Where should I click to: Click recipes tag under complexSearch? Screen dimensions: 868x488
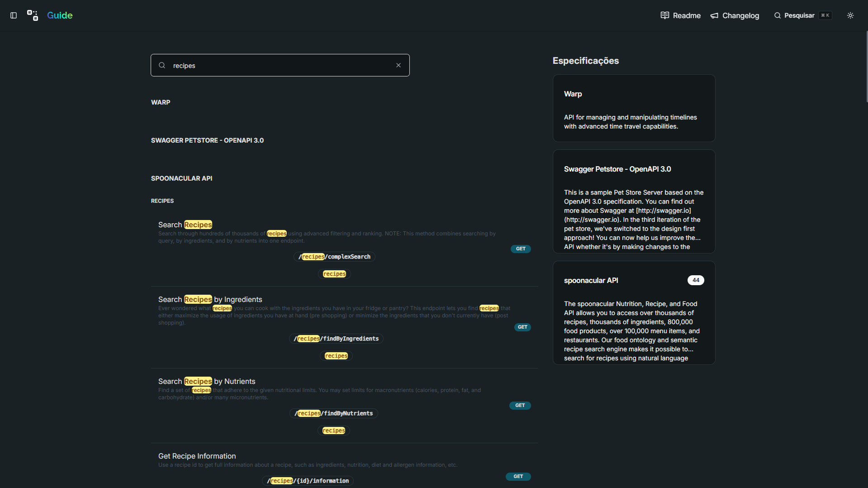click(334, 274)
